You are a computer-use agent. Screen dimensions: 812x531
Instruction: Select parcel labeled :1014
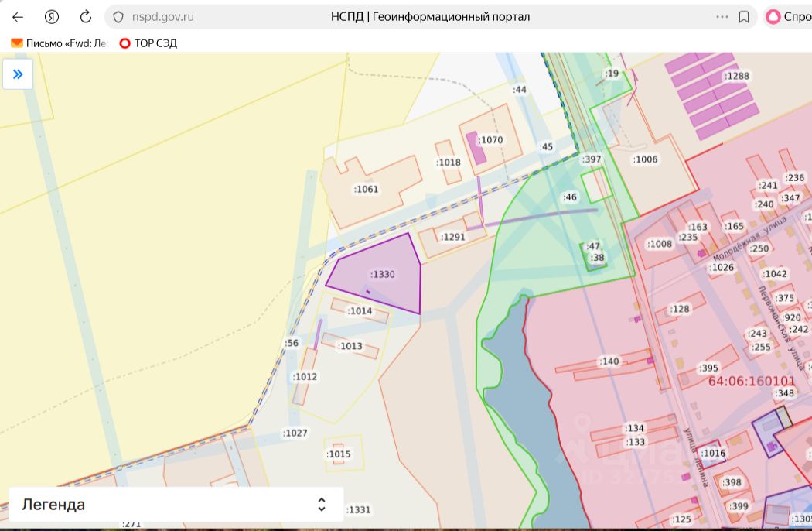tap(360, 311)
